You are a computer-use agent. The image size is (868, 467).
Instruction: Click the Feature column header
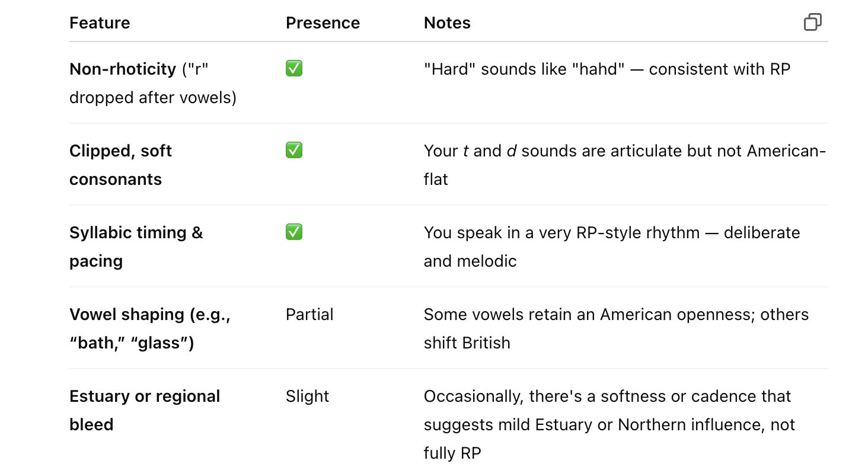(100, 23)
